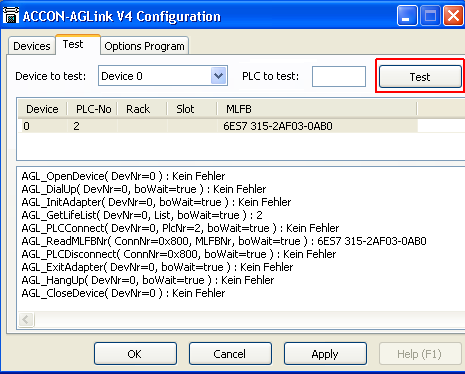The height and width of the screenshot is (374, 465).
Task: Click the Slot column header
Action: [192, 109]
